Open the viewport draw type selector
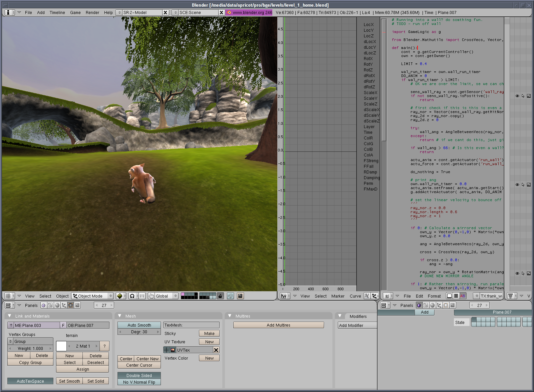The width and height of the screenshot is (534, 392). 121,296
